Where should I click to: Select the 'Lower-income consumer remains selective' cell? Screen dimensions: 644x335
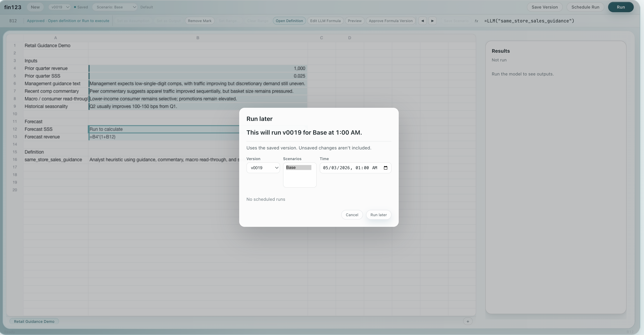pos(198,99)
